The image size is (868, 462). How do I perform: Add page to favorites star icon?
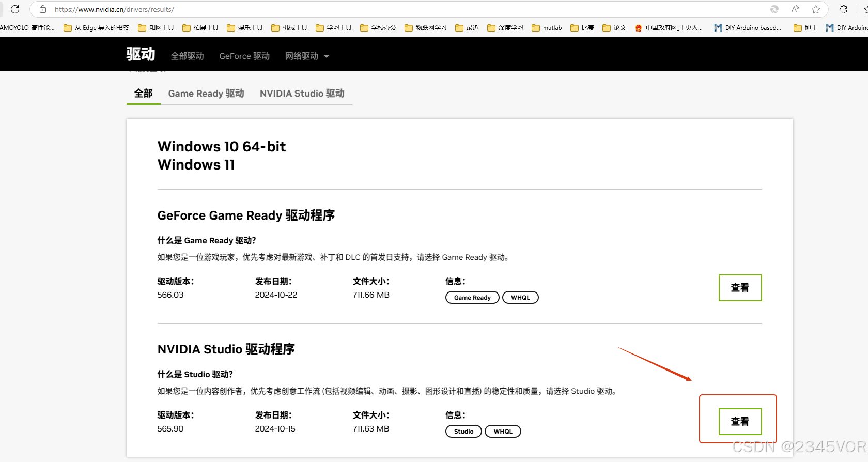[816, 9]
